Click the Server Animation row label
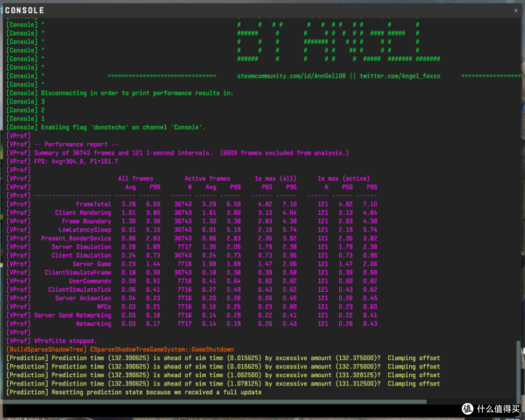This screenshot has height=420, width=525. (83, 298)
